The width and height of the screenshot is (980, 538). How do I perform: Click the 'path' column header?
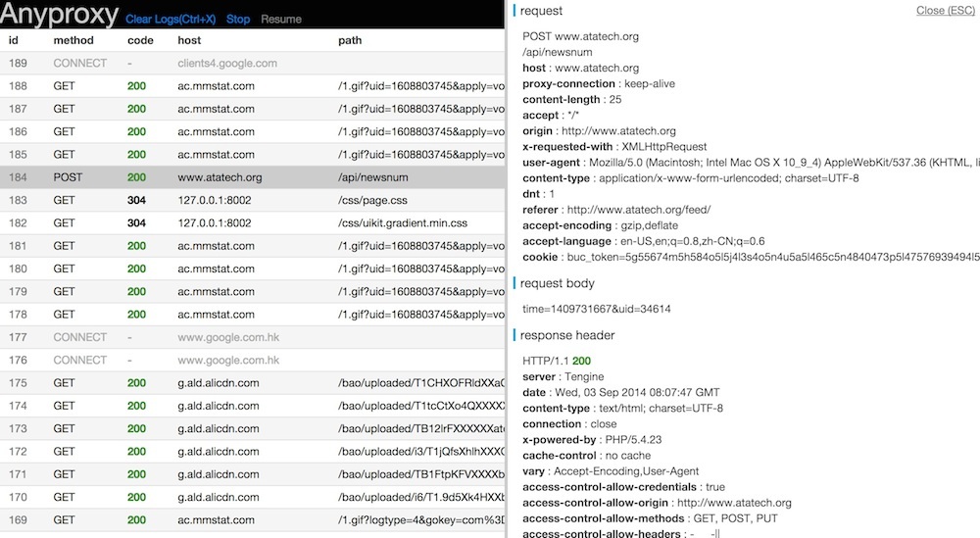350,40
